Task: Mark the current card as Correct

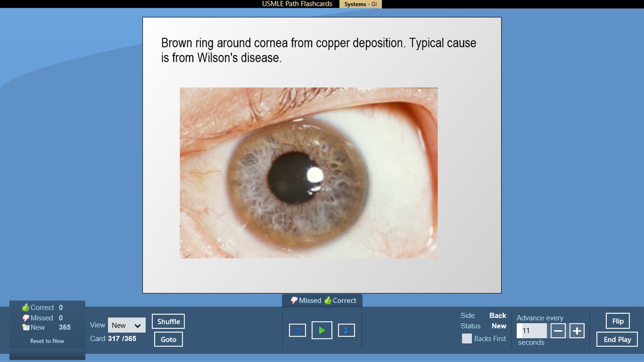Action: pyautogui.click(x=342, y=300)
